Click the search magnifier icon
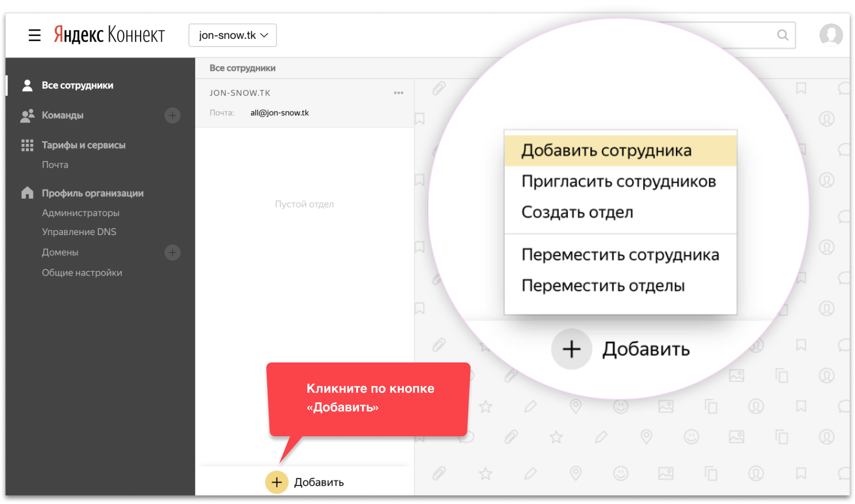The image size is (855, 504). coord(782,35)
